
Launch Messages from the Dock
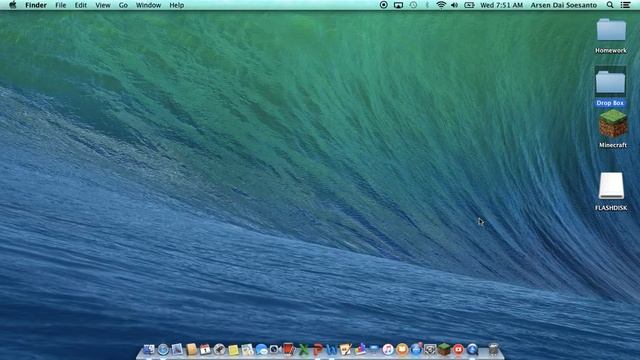tap(262, 349)
